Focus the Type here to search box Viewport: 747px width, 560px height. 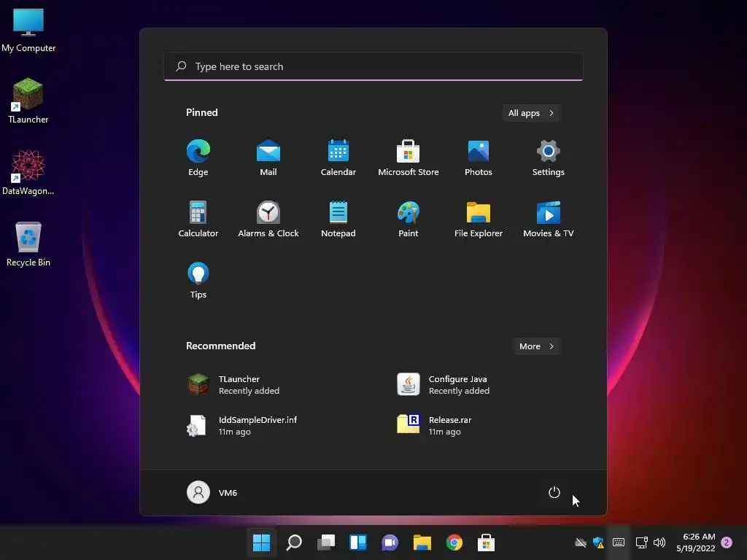(x=373, y=66)
